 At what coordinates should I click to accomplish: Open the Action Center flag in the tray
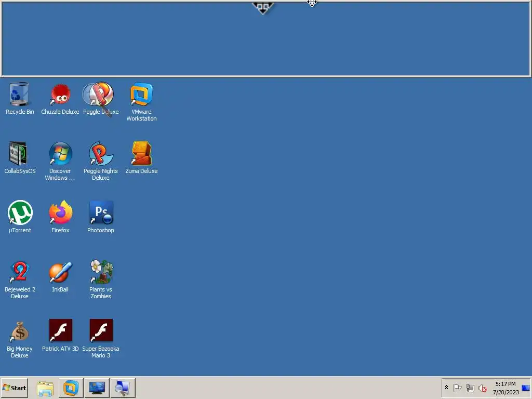pyautogui.click(x=457, y=388)
